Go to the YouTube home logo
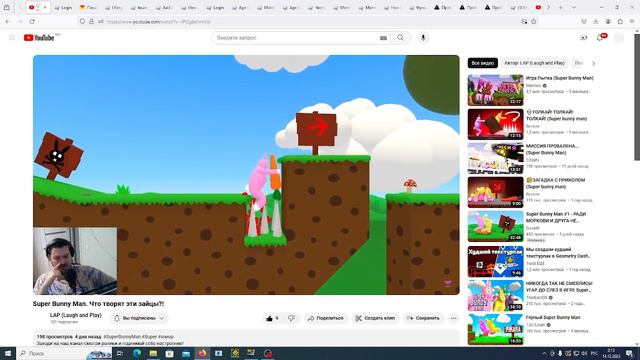 39,38
